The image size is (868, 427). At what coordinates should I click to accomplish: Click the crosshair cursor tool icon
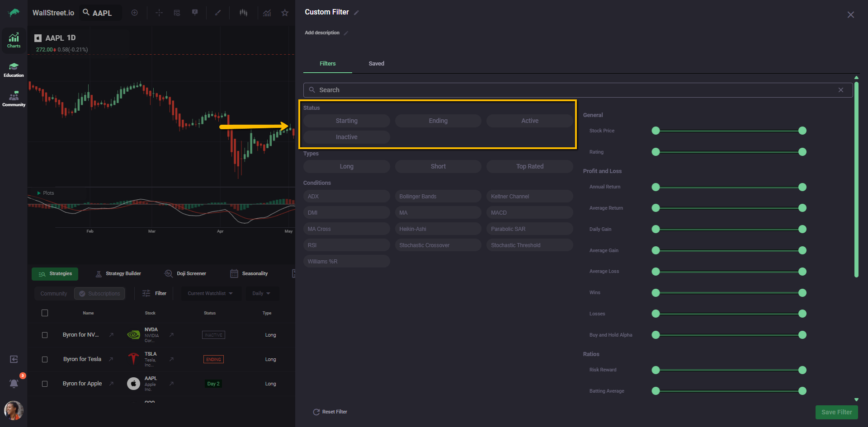tap(159, 13)
